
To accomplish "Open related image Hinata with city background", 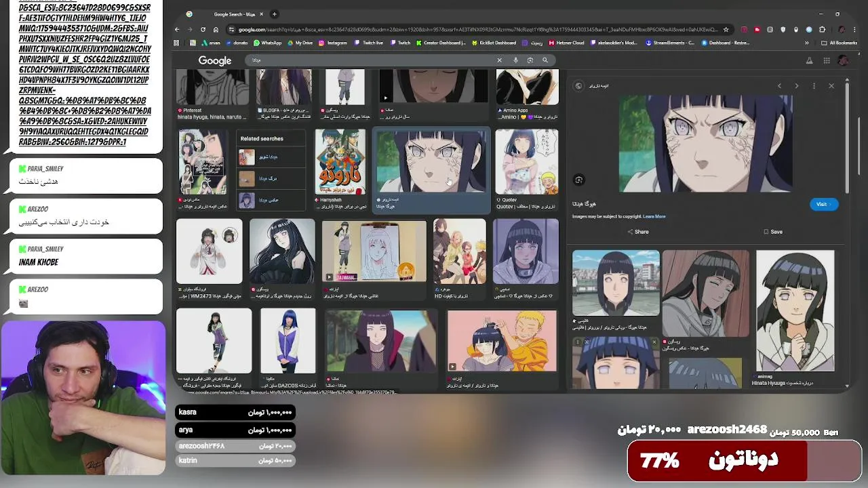I will pyautogui.click(x=616, y=283).
